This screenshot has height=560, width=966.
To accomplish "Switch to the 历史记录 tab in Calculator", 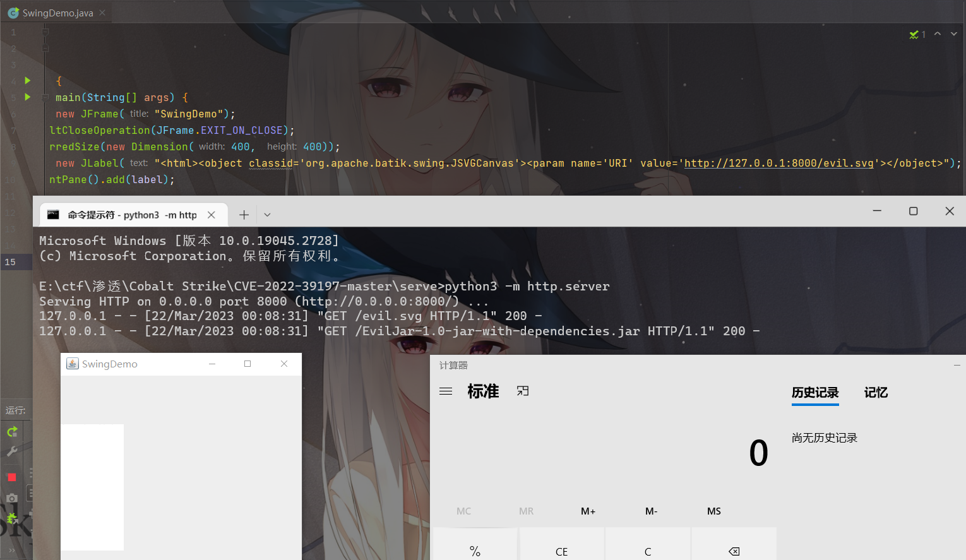I will [815, 393].
